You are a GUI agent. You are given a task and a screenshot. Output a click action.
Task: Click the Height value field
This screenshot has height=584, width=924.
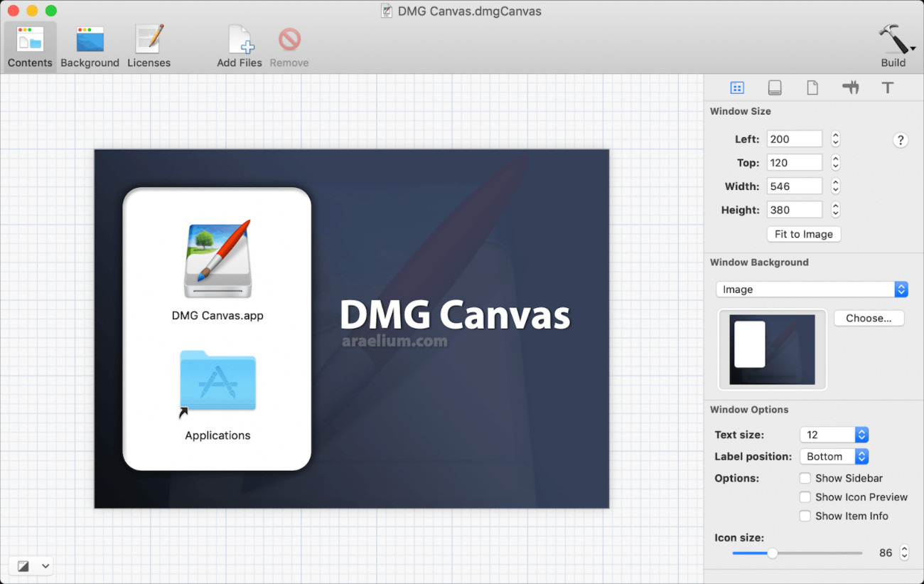point(794,210)
